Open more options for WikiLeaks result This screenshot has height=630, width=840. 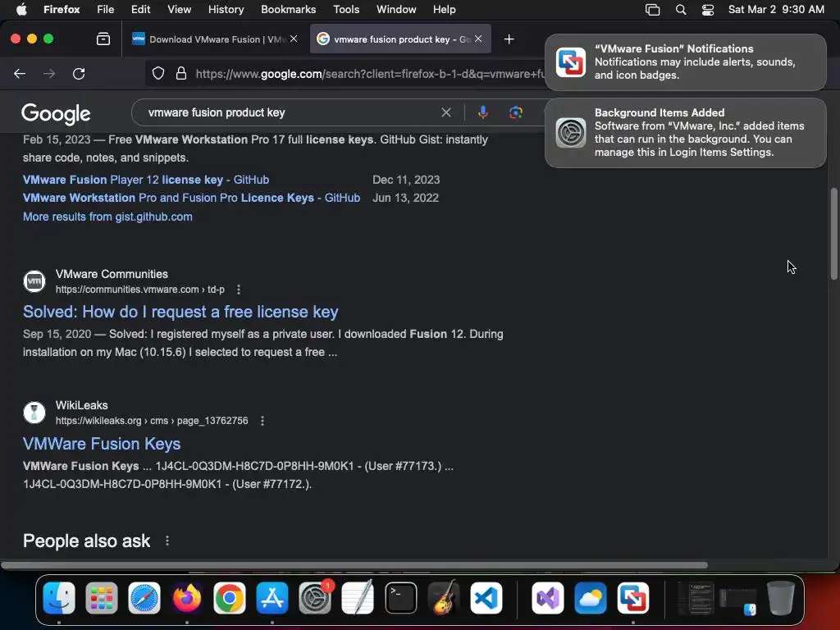[x=262, y=421]
